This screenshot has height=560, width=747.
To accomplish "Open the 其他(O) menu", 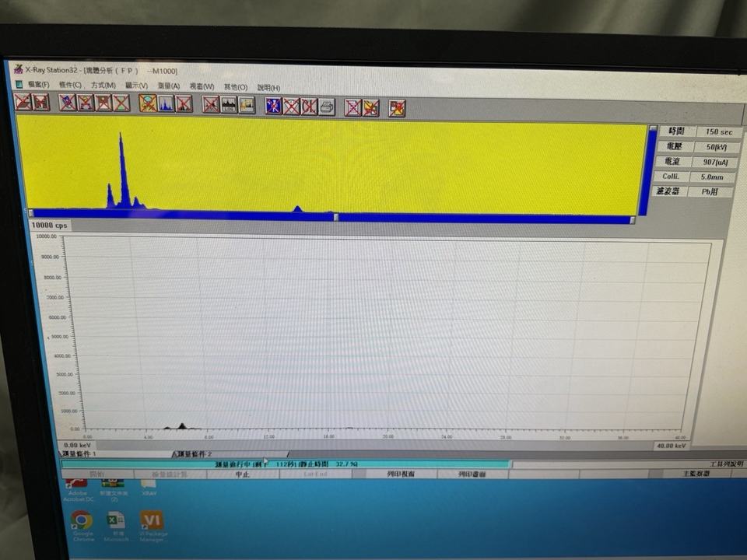I will (235, 87).
